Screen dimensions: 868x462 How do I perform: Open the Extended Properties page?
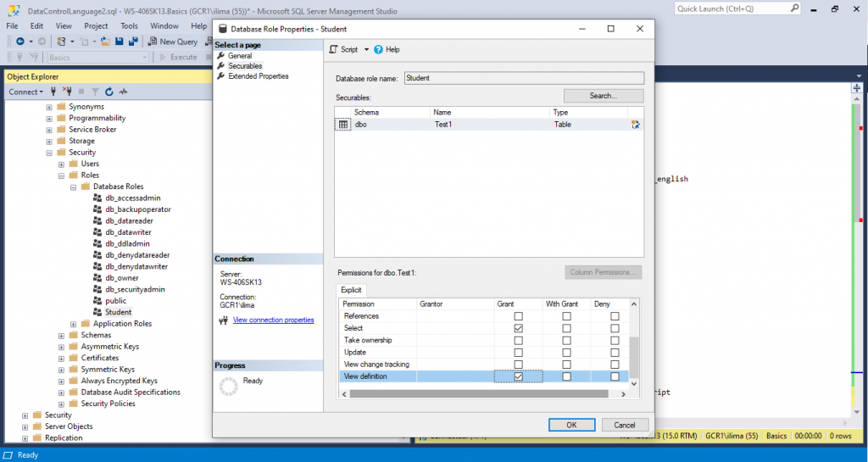point(259,75)
